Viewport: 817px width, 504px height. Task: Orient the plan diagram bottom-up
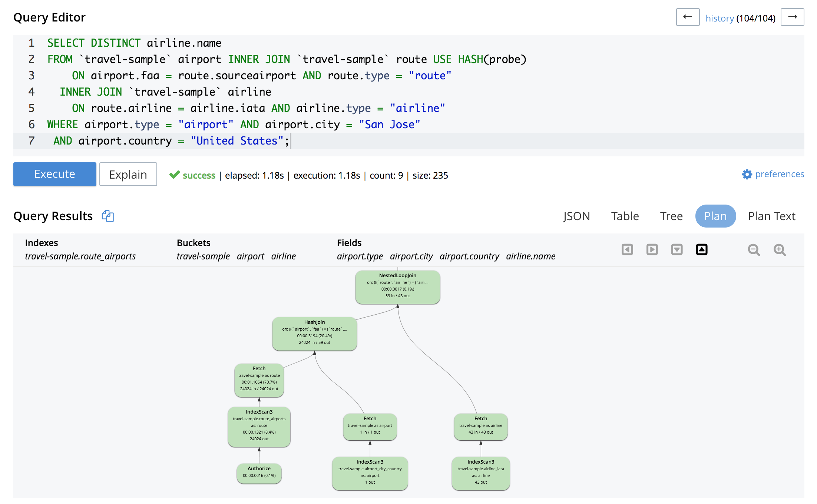[x=702, y=250]
